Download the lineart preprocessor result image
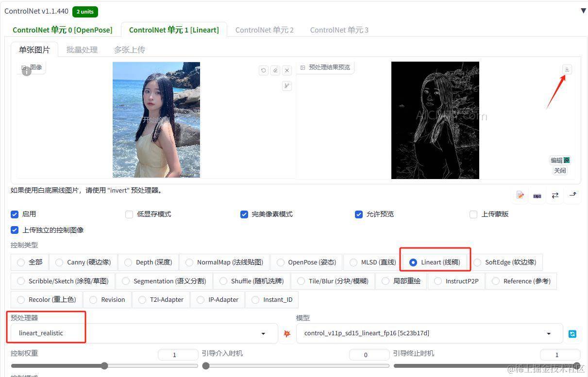The height and width of the screenshot is (377, 588). [567, 69]
